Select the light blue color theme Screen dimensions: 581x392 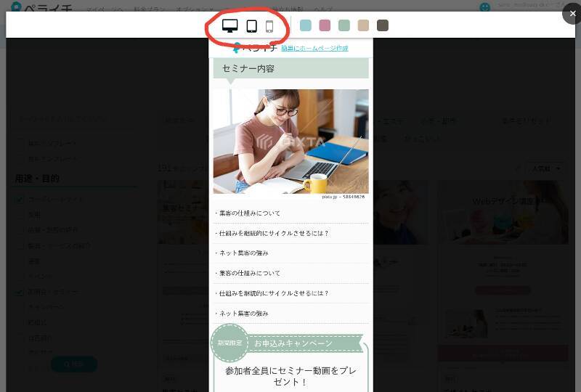pyautogui.click(x=306, y=25)
